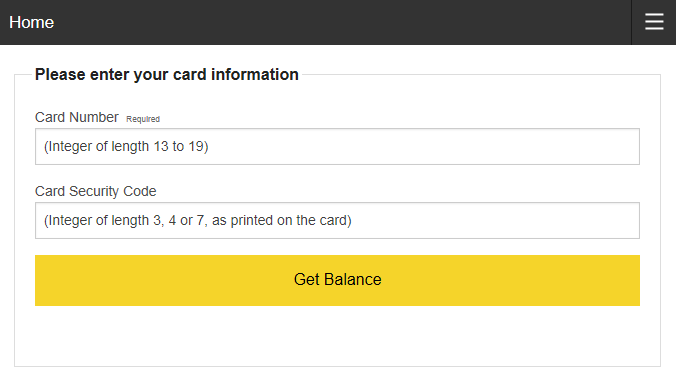Click the small Required indicator text
The image size is (676, 367).
[x=143, y=119]
